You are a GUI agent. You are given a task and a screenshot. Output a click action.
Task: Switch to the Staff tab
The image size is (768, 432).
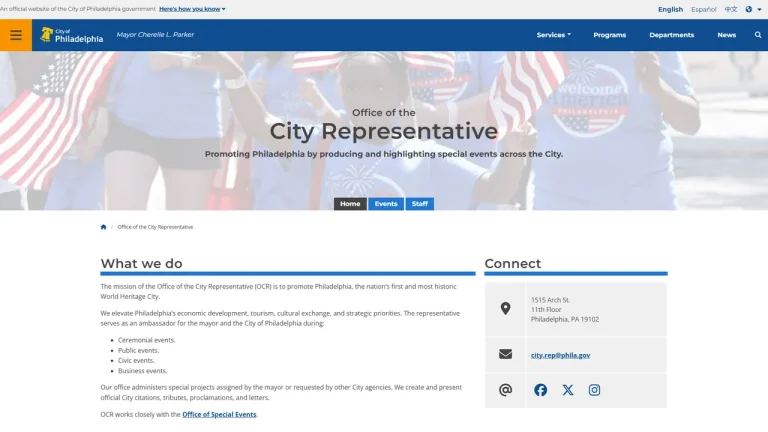pyautogui.click(x=420, y=204)
